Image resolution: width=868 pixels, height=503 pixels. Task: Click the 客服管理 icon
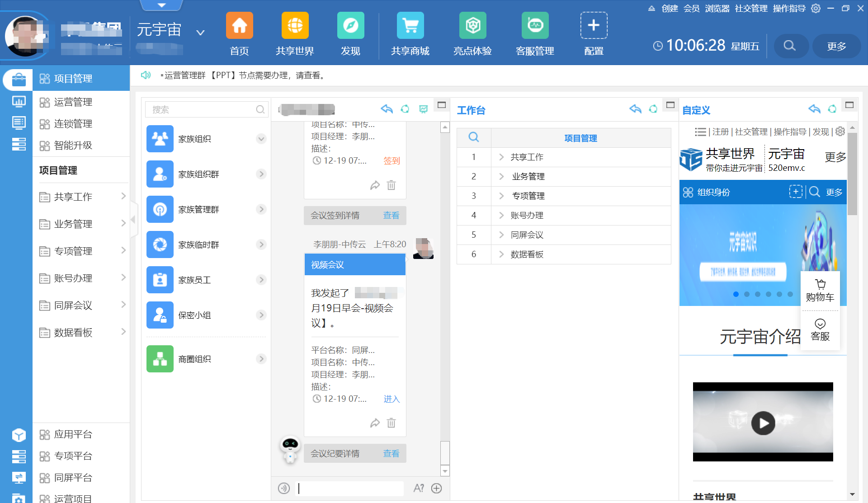(x=535, y=26)
